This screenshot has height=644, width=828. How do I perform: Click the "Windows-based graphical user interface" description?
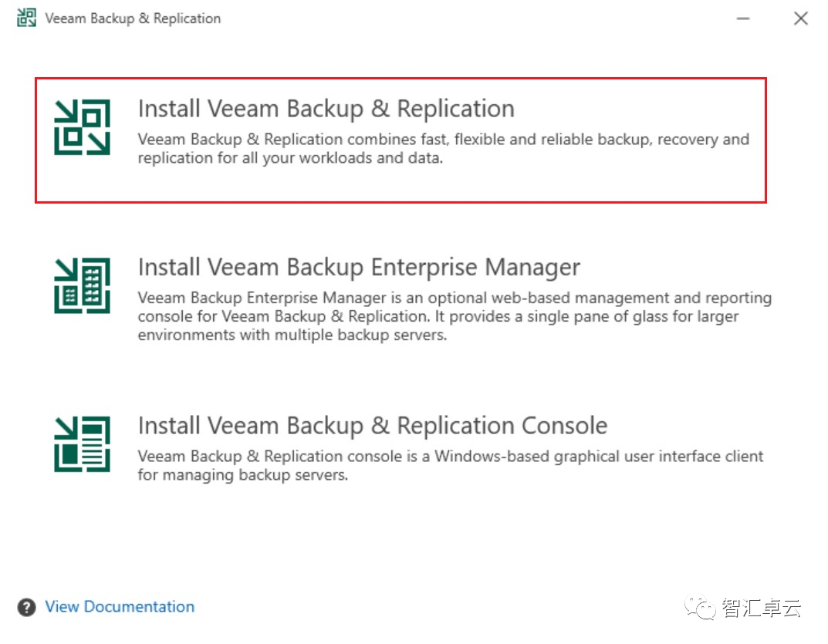(451, 457)
